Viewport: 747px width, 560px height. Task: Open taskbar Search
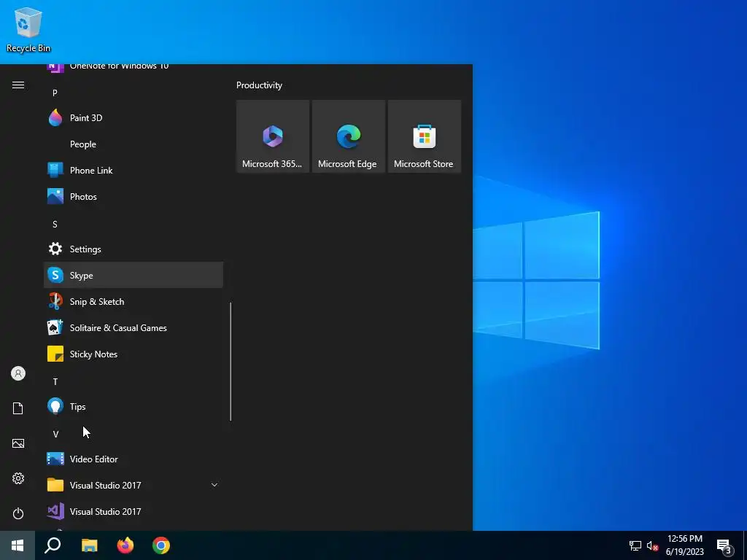(53, 545)
